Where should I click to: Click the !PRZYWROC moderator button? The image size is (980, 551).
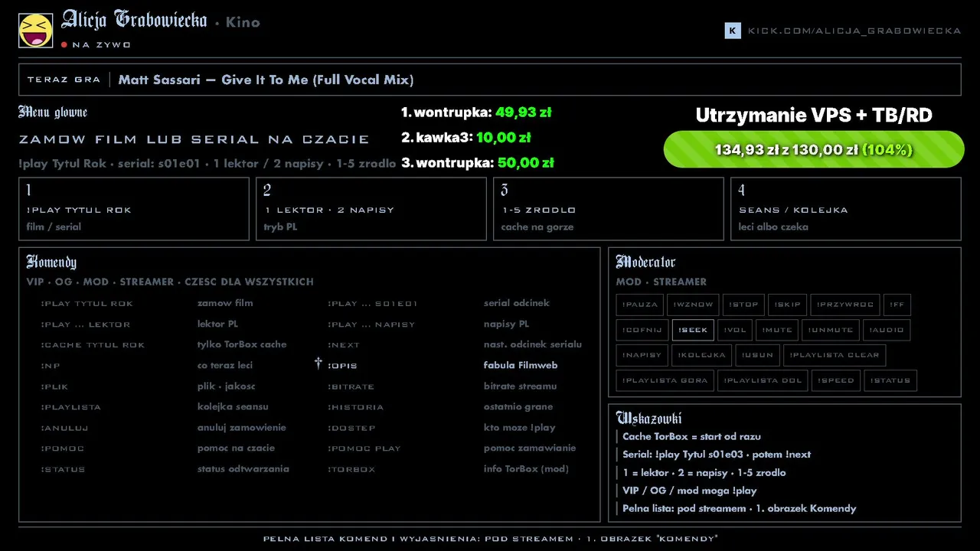(x=845, y=305)
